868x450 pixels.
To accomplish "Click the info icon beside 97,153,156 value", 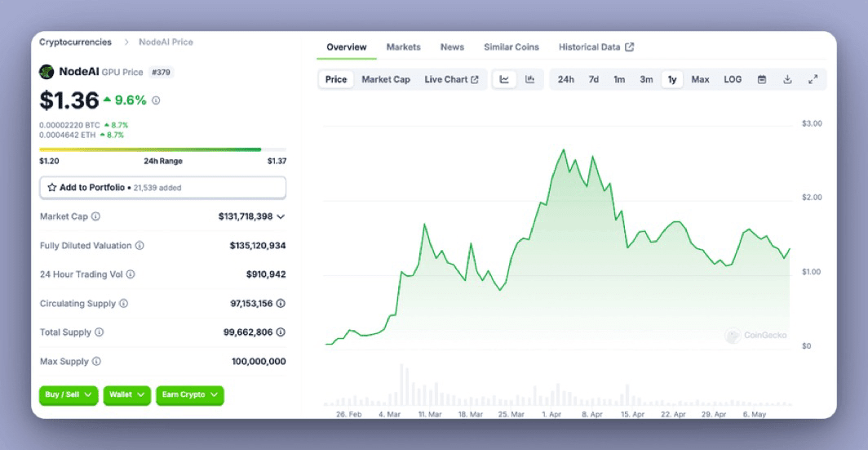I will (281, 303).
